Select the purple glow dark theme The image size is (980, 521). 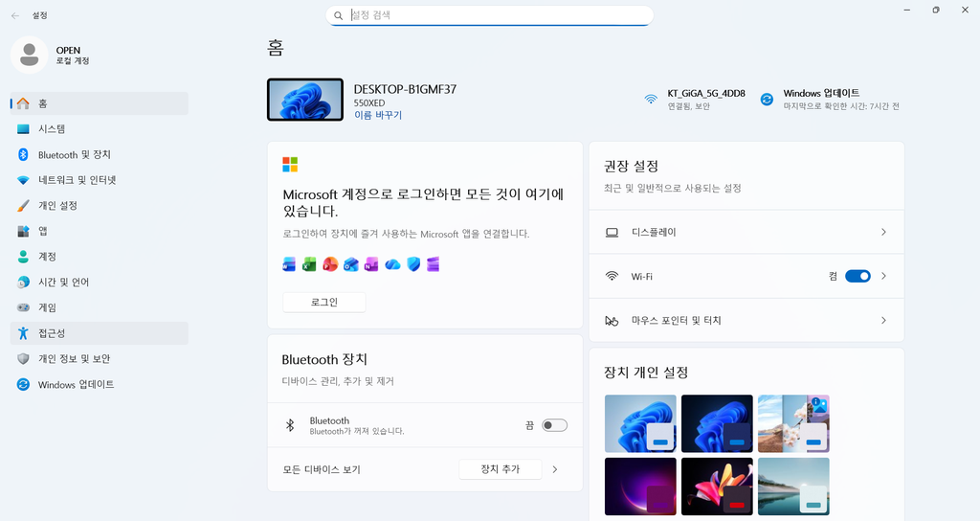pyautogui.click(x=640, y=487)
